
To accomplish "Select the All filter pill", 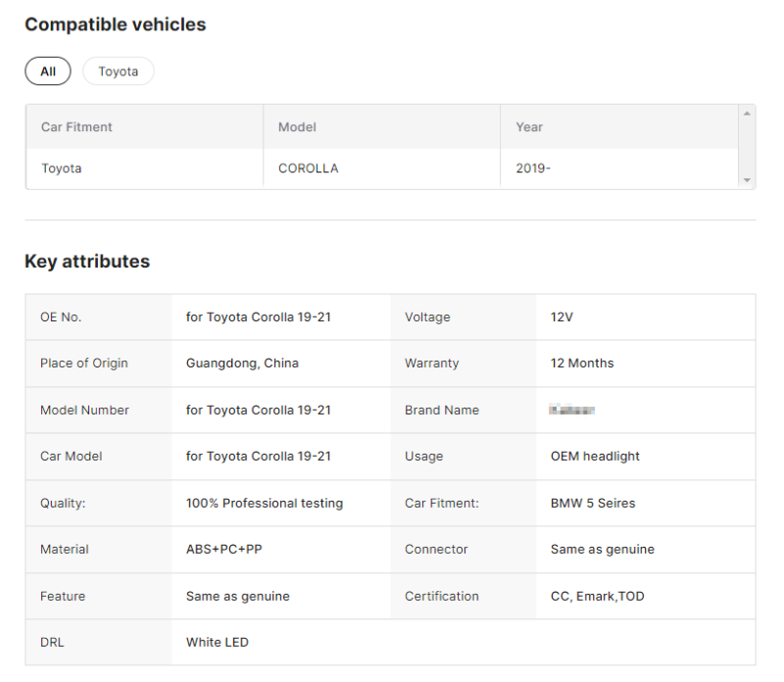I will [48, 72].
